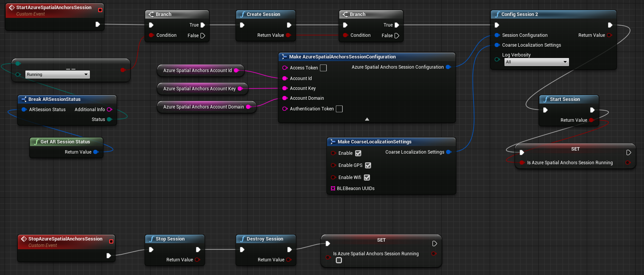
Task: Click Additional Info pin on Break ARSessionStatus
Action: tap(110, 110)
